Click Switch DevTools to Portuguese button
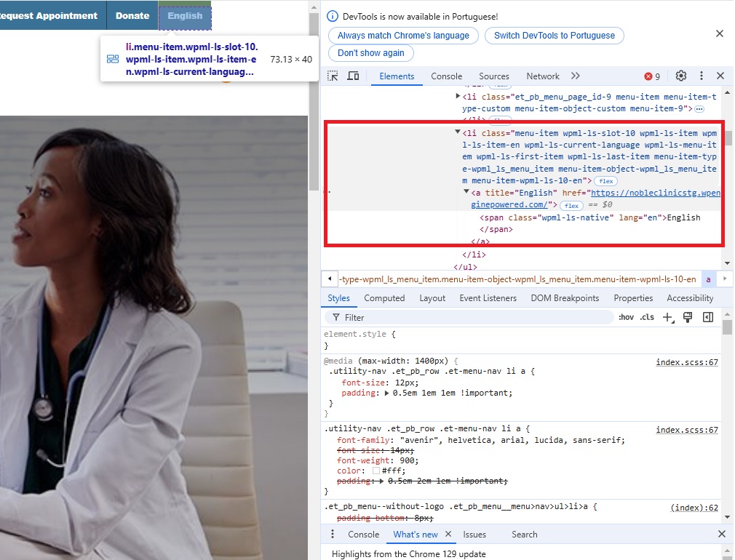This screenshot has height=560, width=735. 554,36
